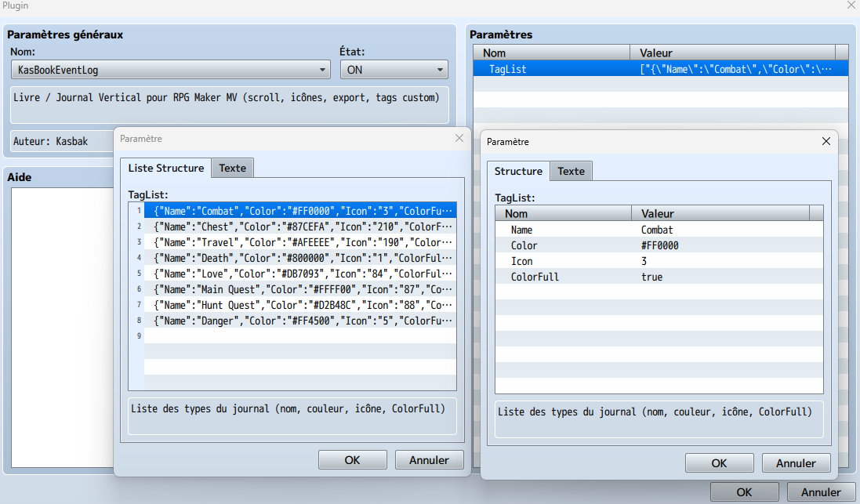Select the Travel entry in TagList
The image size is (860, 504).
point(300,242)
